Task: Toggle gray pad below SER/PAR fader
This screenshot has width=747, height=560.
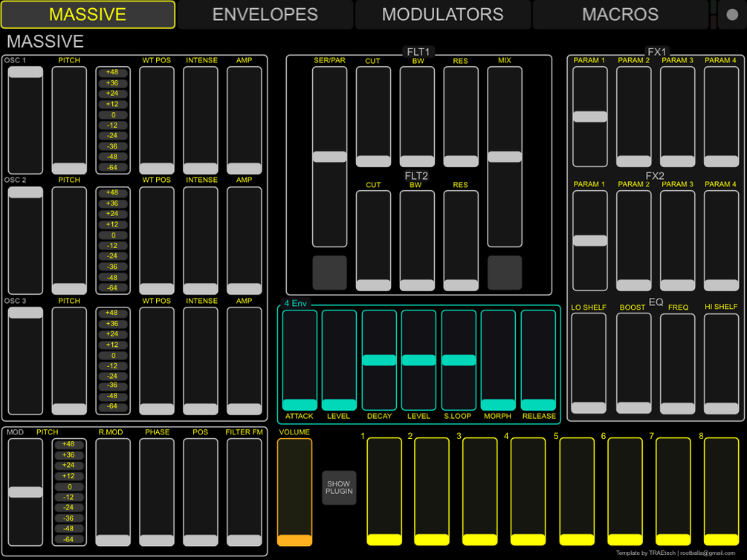Action: tap(329, 273)
